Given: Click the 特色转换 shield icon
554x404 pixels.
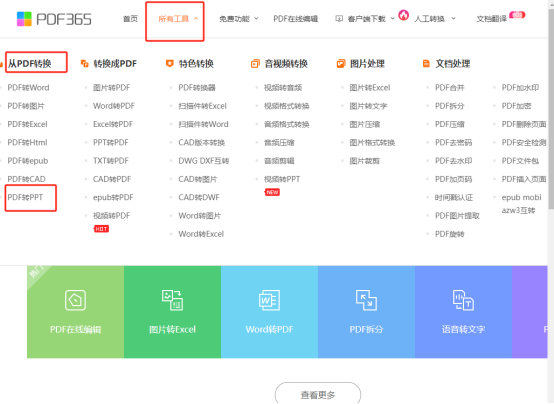Looking at the screenshot, I should point(170,63).
